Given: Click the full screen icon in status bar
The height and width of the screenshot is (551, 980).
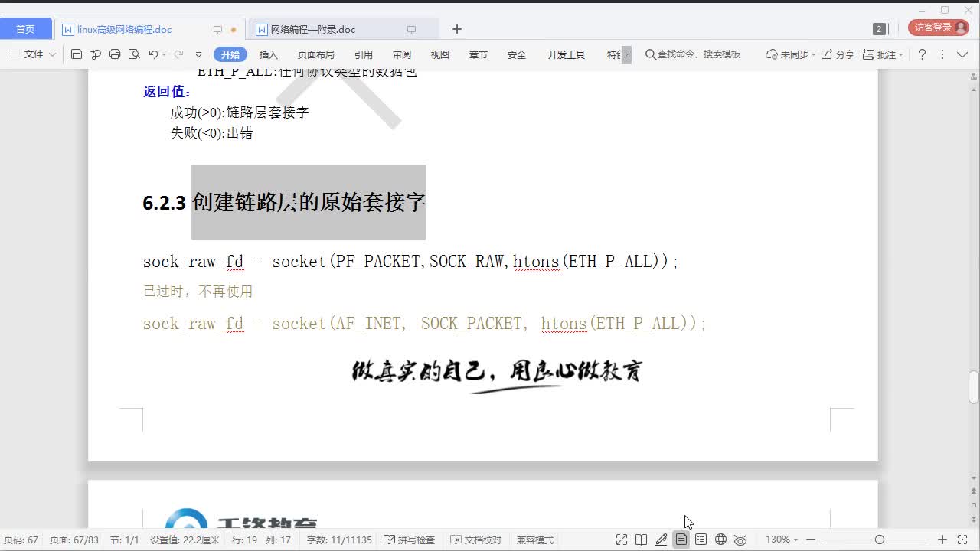Looking at the screenshot, I should coord(622,540).
